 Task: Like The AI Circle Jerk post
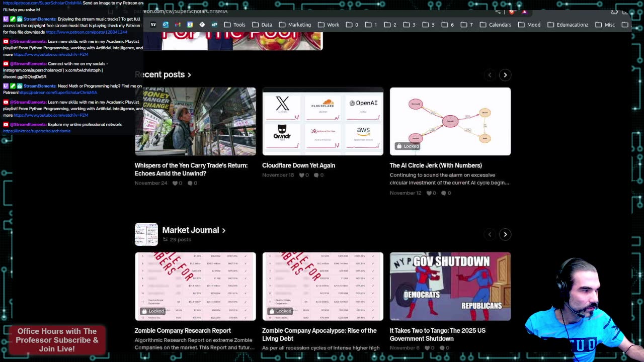pyautogui.click(x=432, y=193)
